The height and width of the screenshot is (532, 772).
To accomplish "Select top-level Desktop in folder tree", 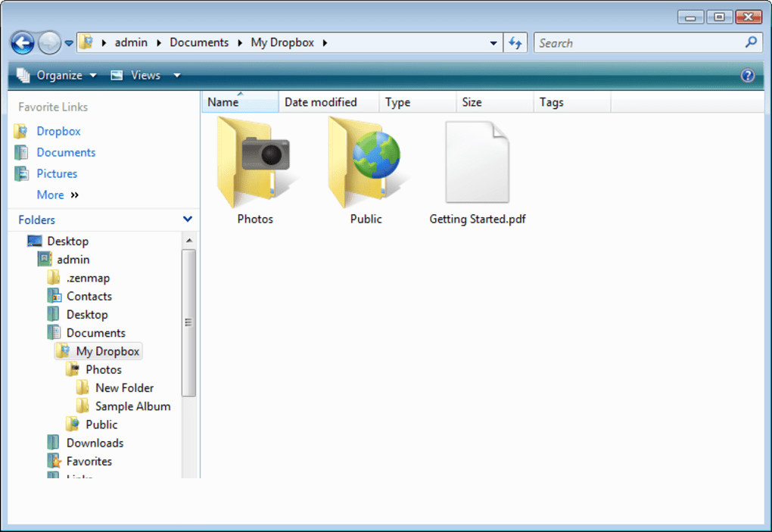I will point(67,241).
